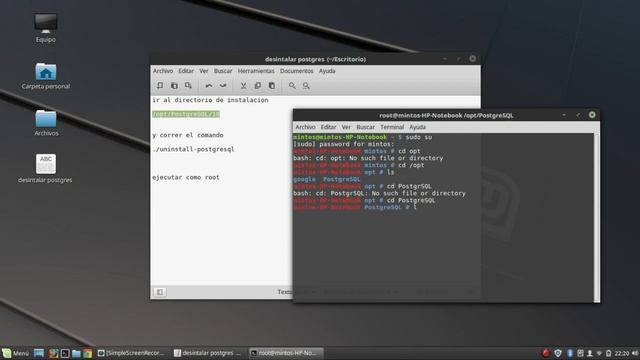Launch the Firefox icon in the panel
640x360 pixels.
pos(53,353)
